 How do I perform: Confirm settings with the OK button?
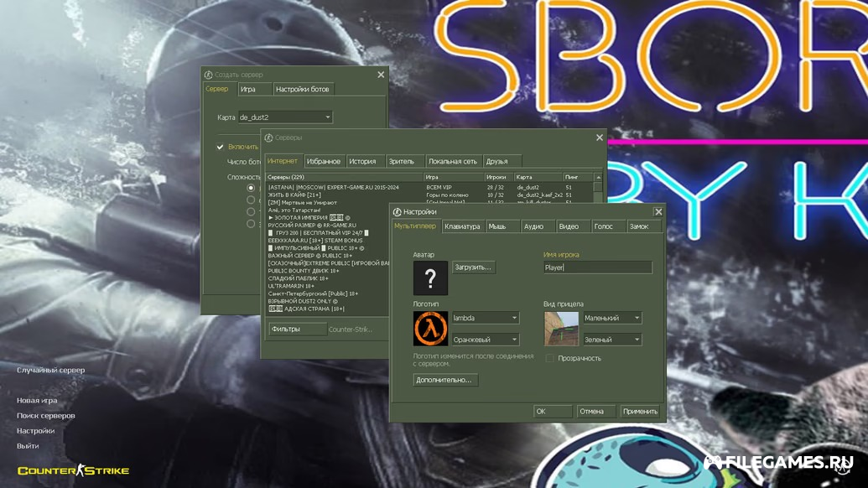tap(553, 411)
